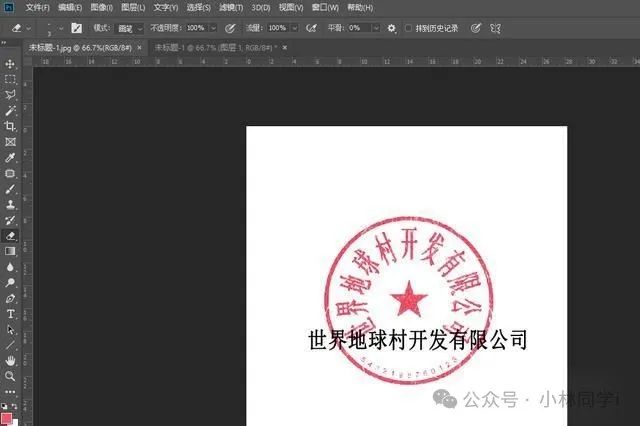Open the 3D(D) menu

coord(261,7)
